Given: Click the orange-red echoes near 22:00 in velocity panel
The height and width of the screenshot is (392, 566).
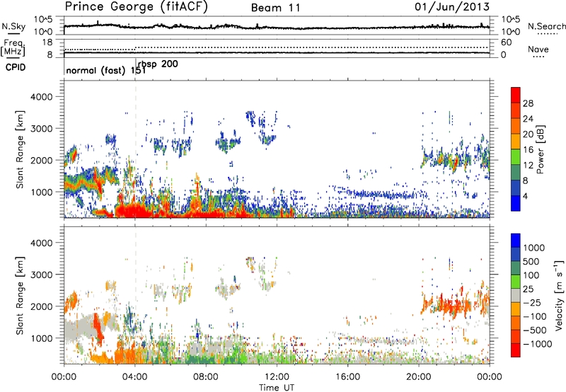Looking at the screenshot, I should (x=455, y=305).
